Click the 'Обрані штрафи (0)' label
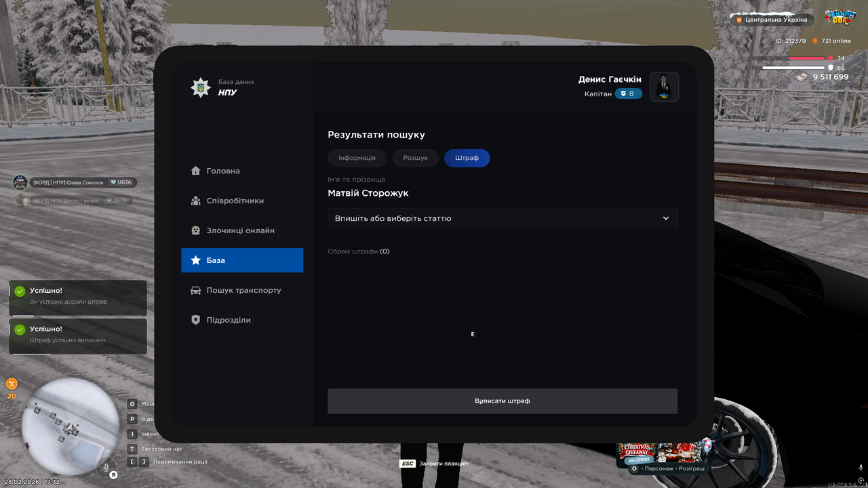 click(359, 251)
